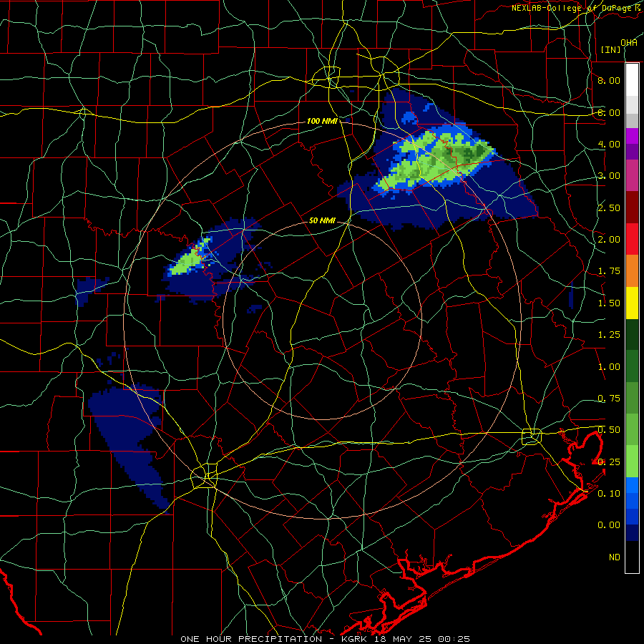Pick the lime green swatch above 0.25
644x644 pixels.
point(632,462)
